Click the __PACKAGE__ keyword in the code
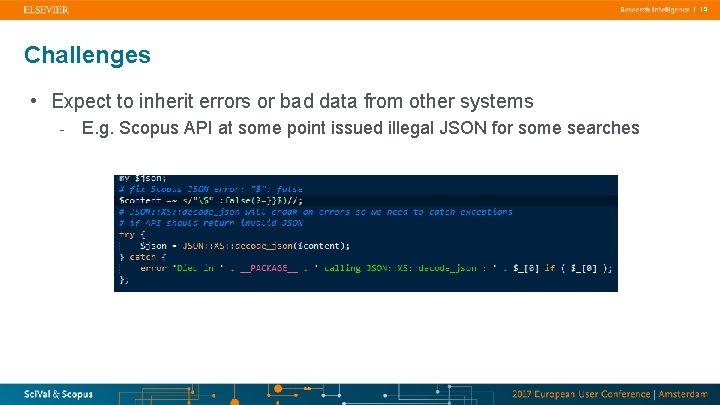This screenshot has height=405, width=720. pos(269,268)
